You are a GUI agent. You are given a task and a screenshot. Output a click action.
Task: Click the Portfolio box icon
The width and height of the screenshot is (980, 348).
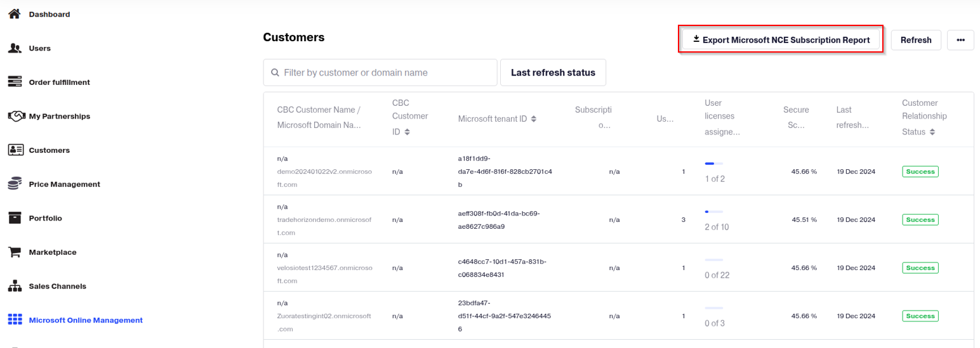(x=15, y=218)
